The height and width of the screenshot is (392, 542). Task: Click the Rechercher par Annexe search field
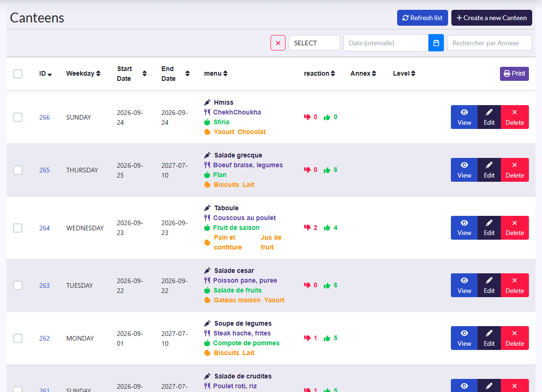click(490, 43)
